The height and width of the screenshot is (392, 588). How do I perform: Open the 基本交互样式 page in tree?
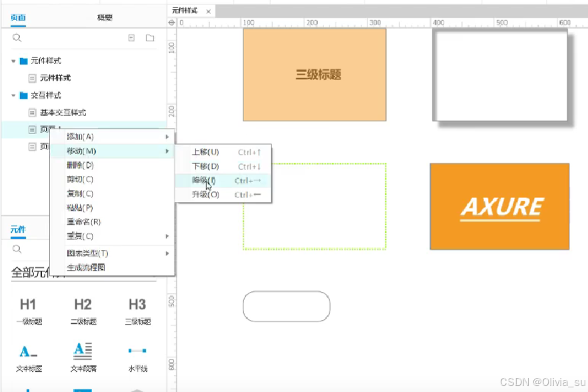[x=63, y=113]
